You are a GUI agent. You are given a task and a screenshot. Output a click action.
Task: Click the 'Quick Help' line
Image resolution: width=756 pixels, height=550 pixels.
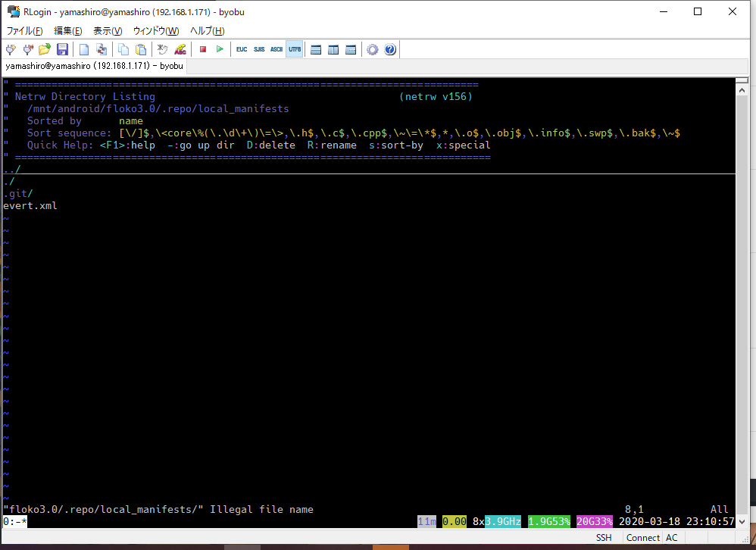[259, 145]
